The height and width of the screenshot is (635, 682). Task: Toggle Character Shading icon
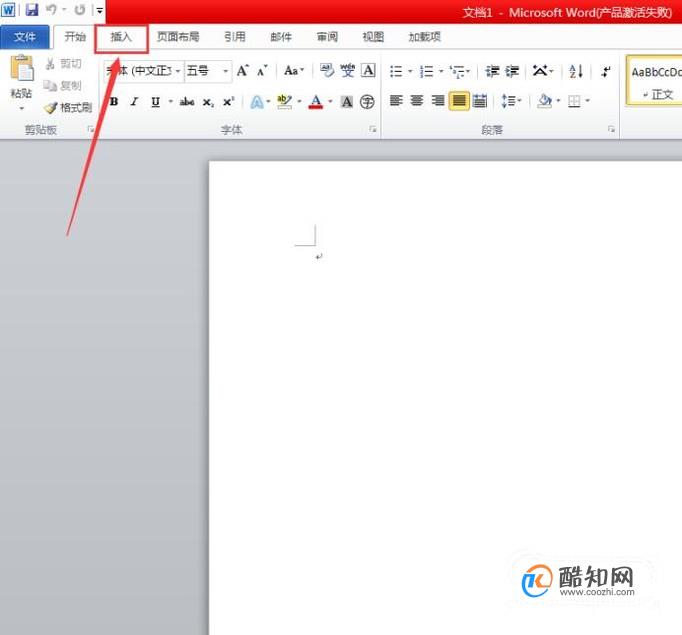347,102
